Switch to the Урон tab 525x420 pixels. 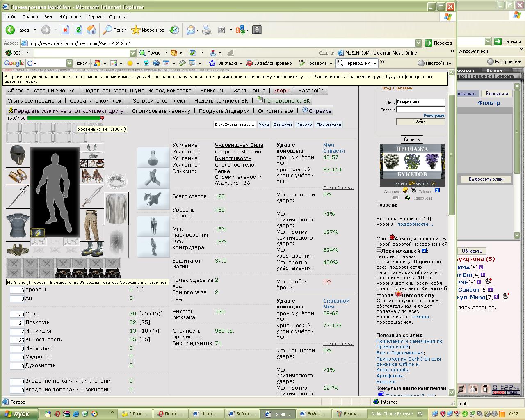pos(264,125)
